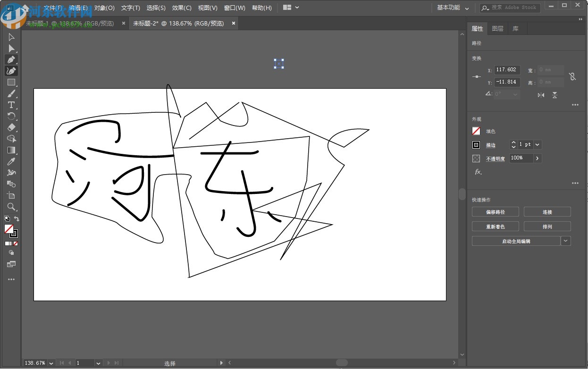Screen dimensions: 588x369
Task: Click the X coordinate field 117.602
Action: pyautogui.click(x=507, y=70)
